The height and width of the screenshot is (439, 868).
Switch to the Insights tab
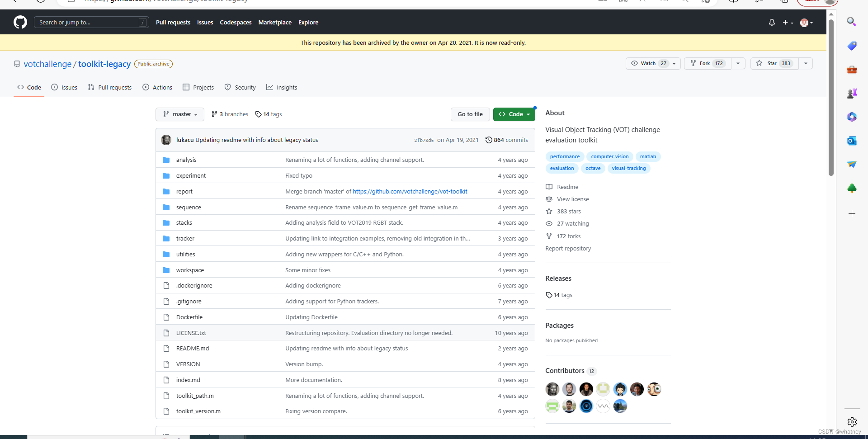click(282, 87)
